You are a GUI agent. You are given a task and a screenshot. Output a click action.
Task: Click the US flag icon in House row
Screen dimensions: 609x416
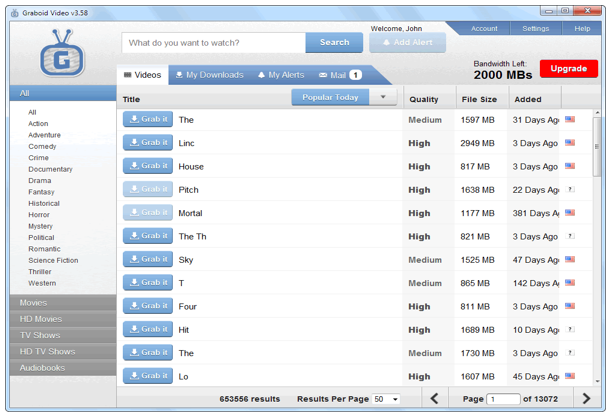[x=571, y=167]
